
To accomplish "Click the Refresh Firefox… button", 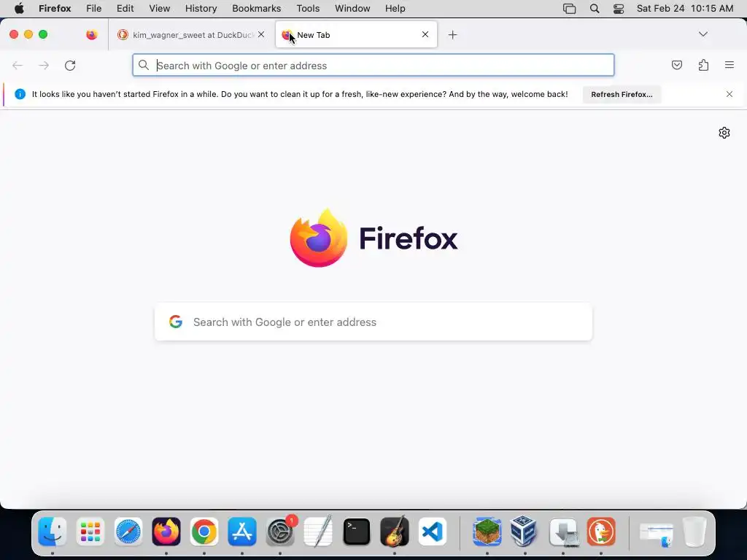I will click(x=622, y=94).
